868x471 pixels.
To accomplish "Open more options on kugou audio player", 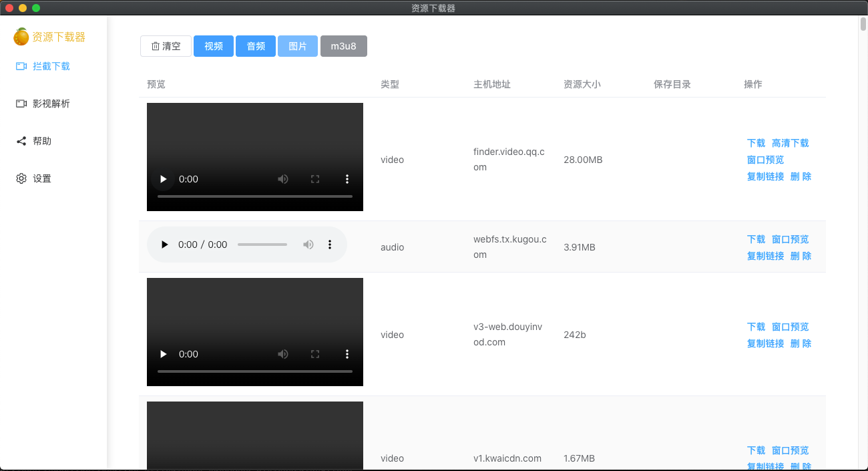I will pos(330,245).
